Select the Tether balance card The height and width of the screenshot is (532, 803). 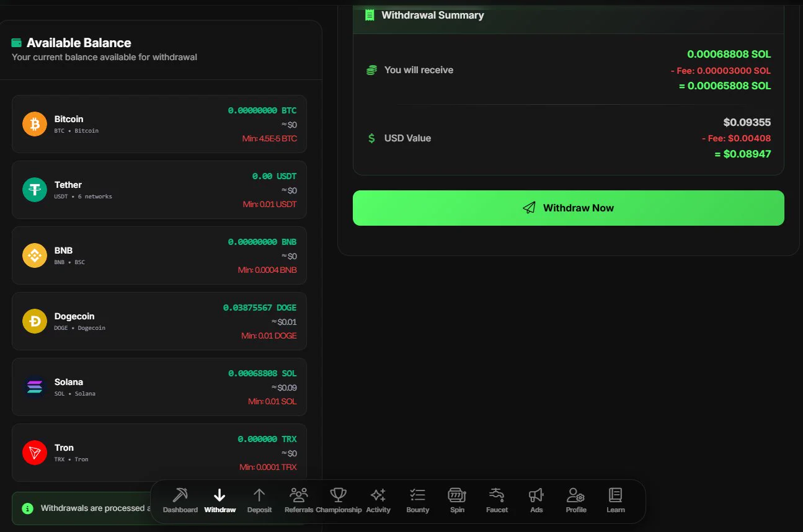pyautogui.click(x=159, y=190)
